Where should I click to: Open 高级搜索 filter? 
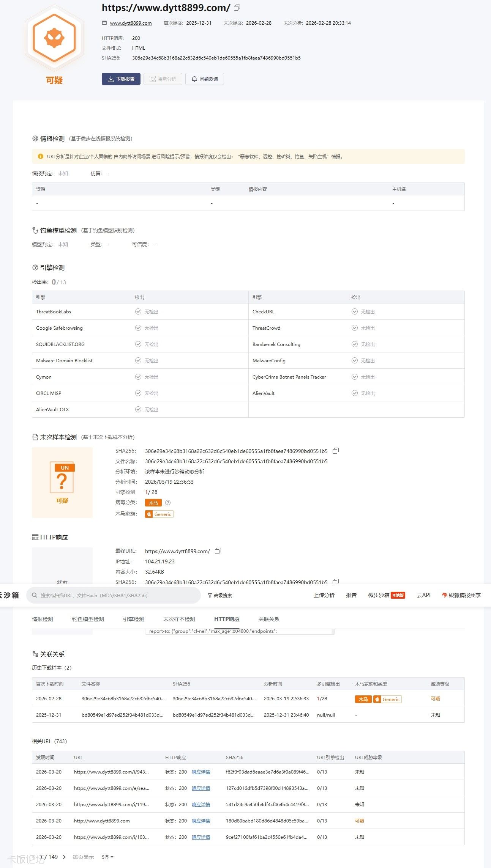tap(220, 595)
